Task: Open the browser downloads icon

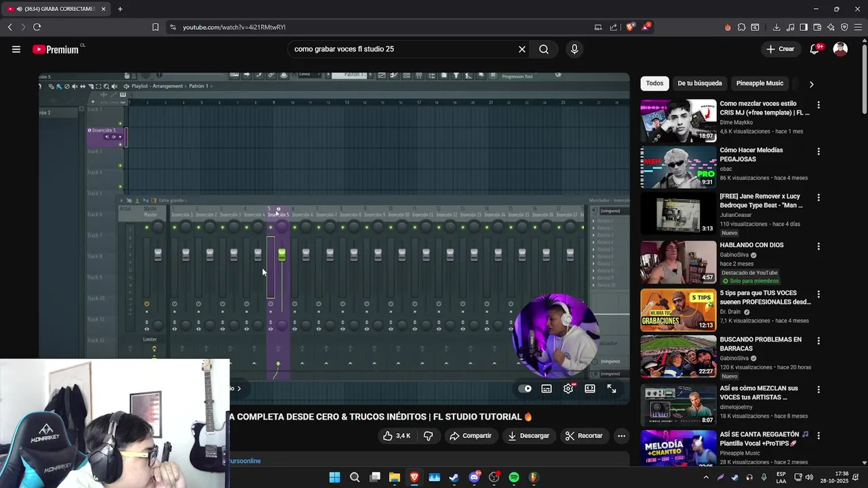Action: coord(776,27)
